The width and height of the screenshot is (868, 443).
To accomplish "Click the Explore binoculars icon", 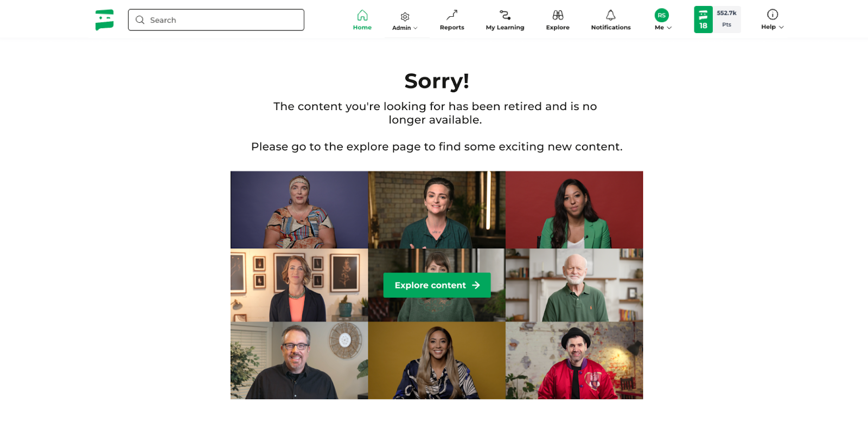I will pyautogui.click(x=558, y=15).
